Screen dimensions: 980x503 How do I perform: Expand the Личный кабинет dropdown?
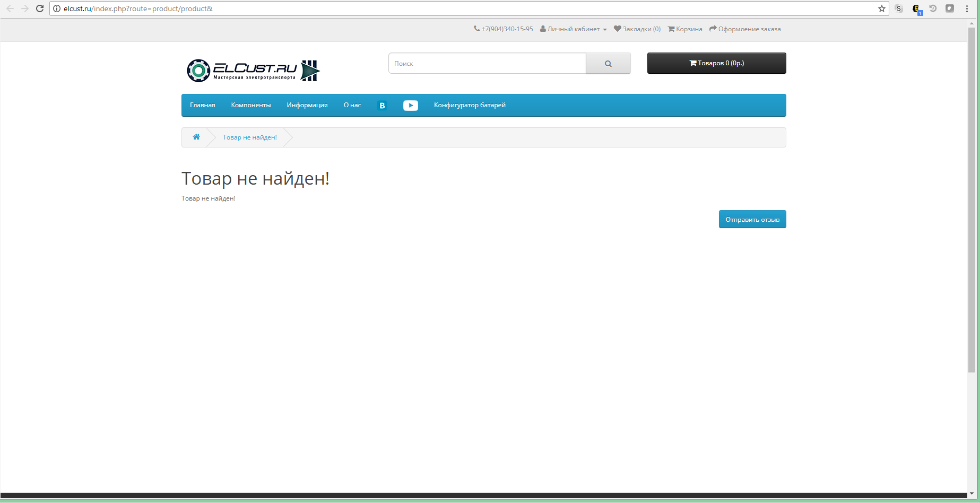[x=574, y=29]
